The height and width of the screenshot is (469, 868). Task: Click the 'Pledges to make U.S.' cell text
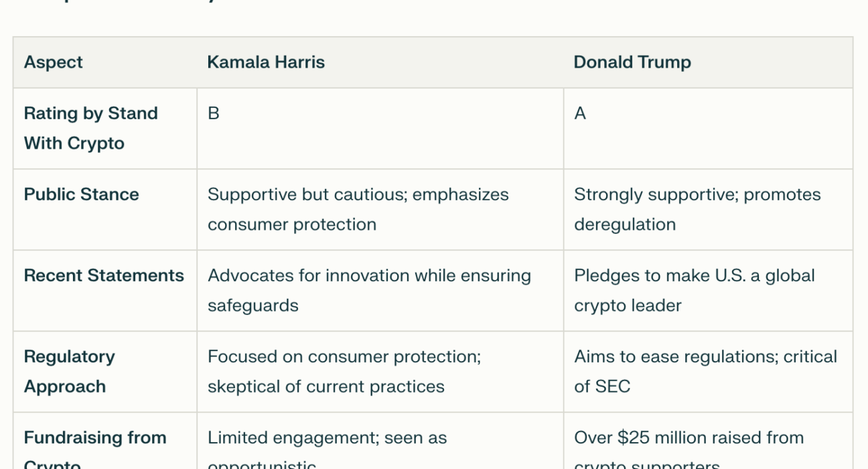pos(695,275)
